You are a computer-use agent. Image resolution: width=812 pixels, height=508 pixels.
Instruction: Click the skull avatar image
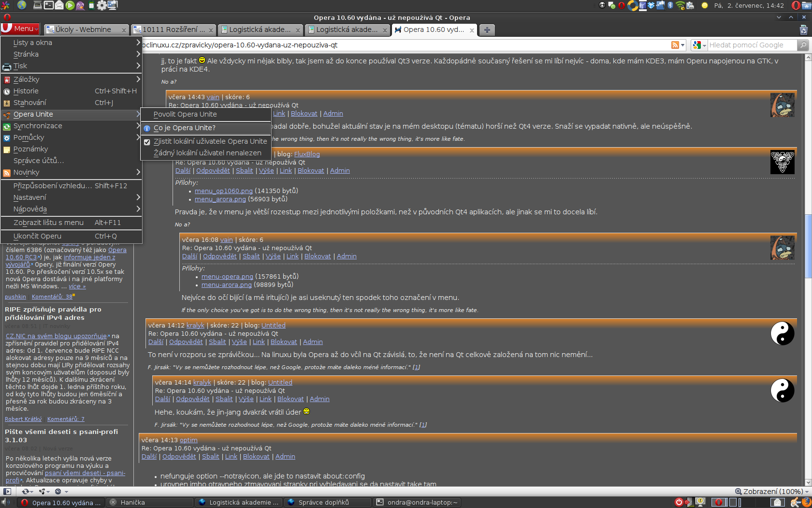[783, 162]
